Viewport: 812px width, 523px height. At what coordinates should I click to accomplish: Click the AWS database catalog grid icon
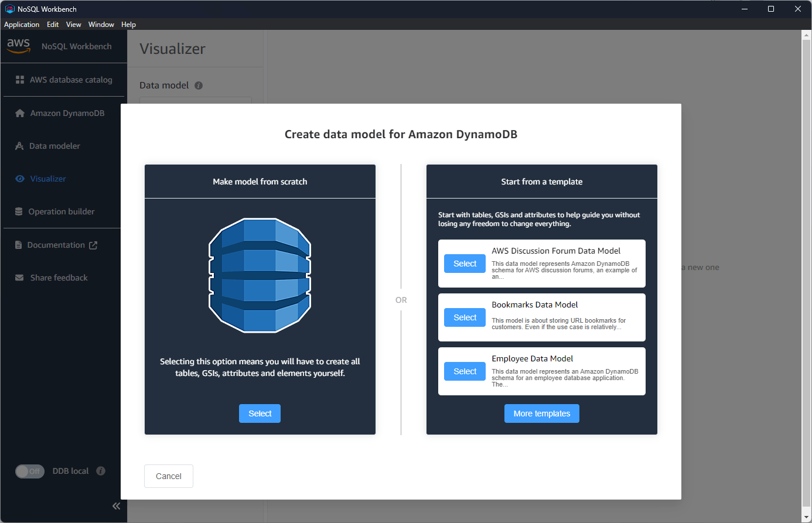click(20, 80)
